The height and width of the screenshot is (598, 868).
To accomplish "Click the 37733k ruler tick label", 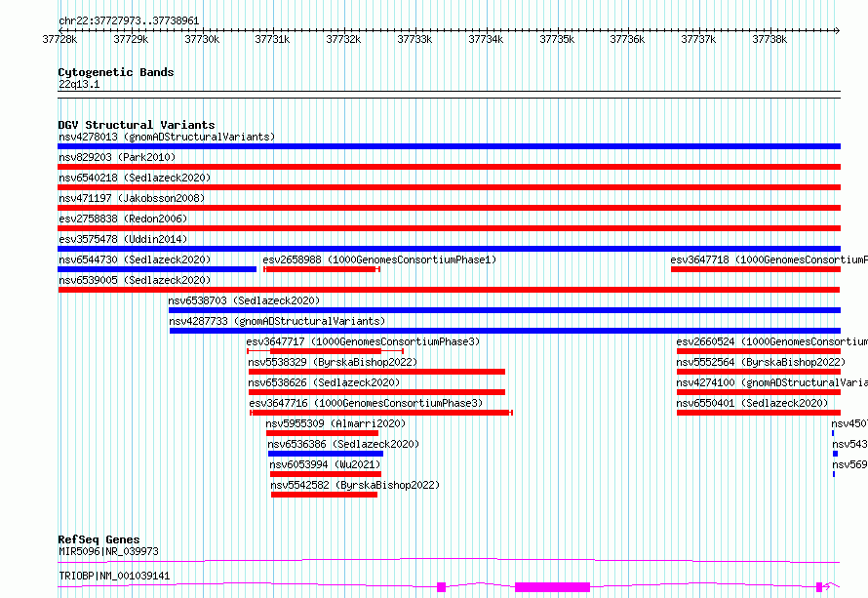I will pyautogui.click(x=414, y=39).
